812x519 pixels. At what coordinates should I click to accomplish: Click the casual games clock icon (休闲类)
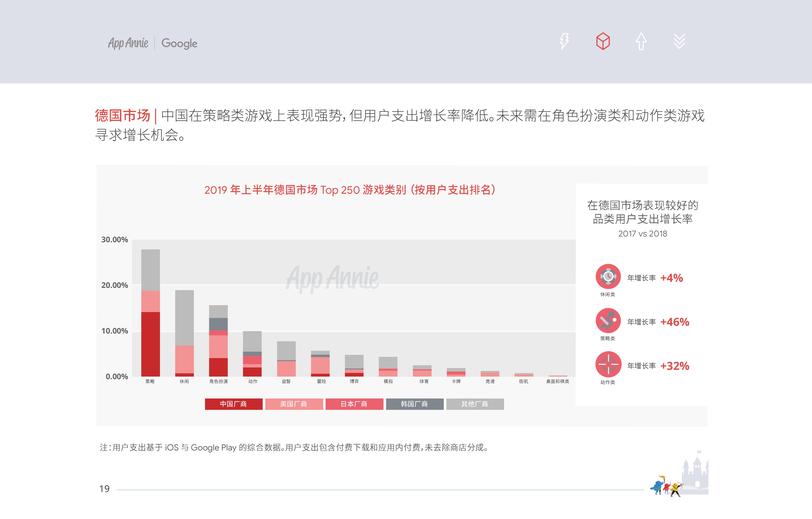[x=608, y=276]
